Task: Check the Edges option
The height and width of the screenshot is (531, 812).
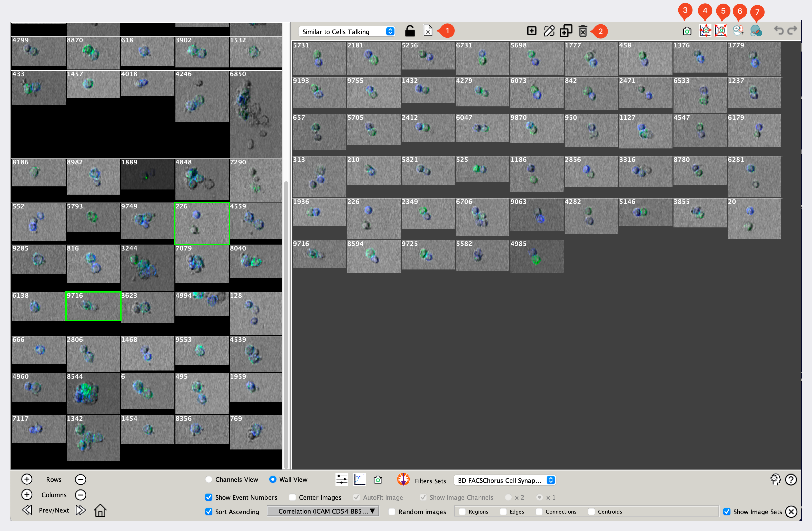Action: click(x=503, y=512)
